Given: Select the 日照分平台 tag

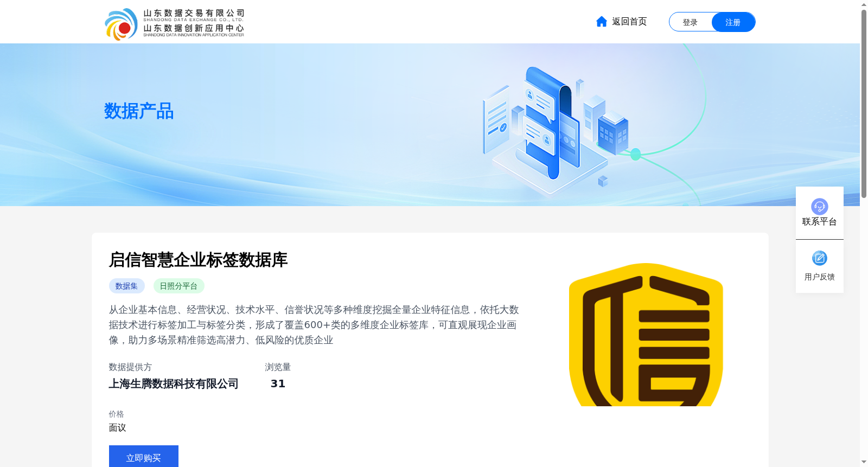Looking at the screenshot, I should [x=178, y=286].
